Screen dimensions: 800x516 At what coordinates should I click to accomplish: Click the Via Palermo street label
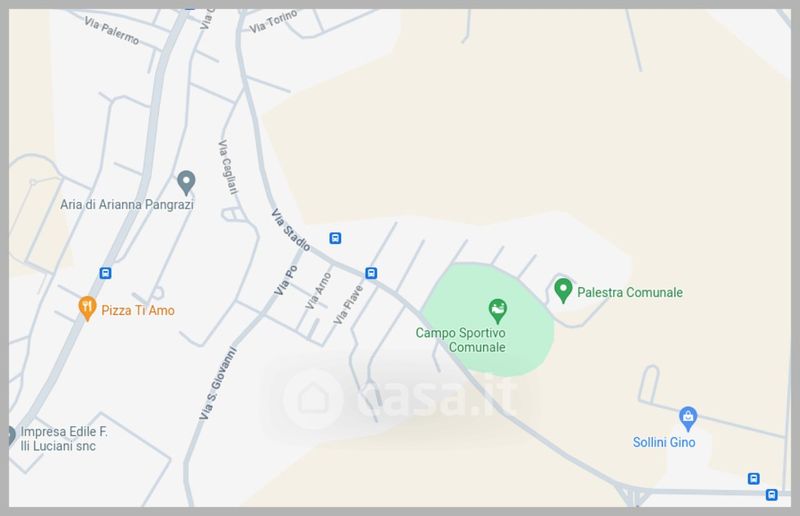point(112,31)
